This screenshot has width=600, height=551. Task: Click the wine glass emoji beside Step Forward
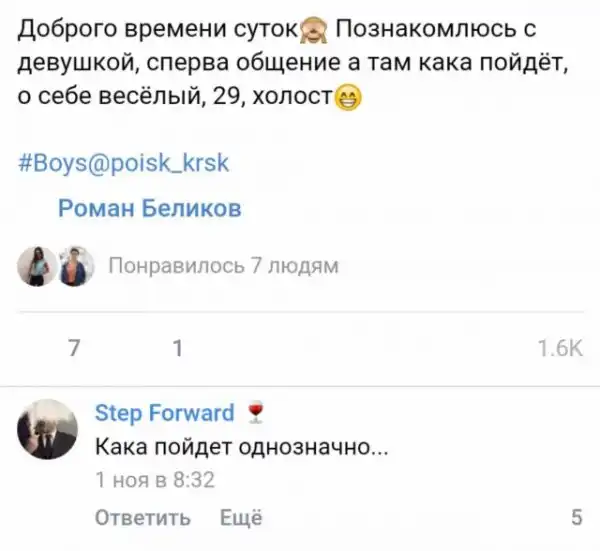tap(258, 413)
